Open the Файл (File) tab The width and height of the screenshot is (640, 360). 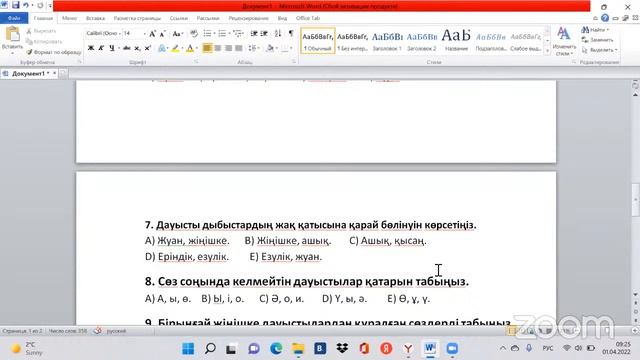click(x=14, y=18)
